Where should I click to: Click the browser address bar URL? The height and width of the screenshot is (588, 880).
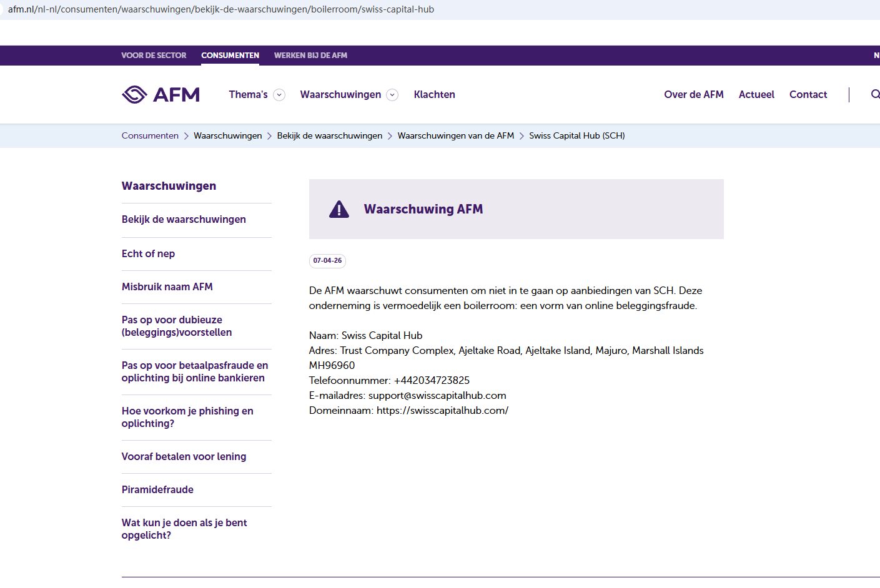[220, 9]
